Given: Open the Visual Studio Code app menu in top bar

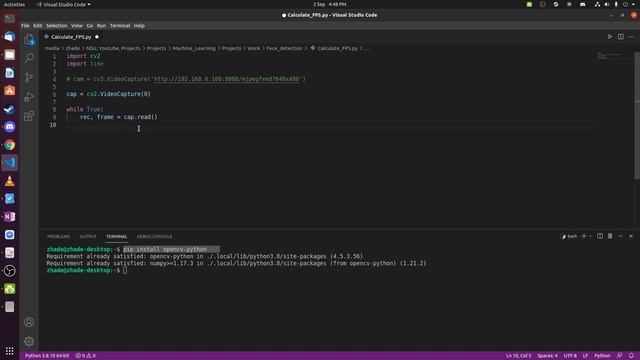Looking at the screenshot, I should (64, 4).
